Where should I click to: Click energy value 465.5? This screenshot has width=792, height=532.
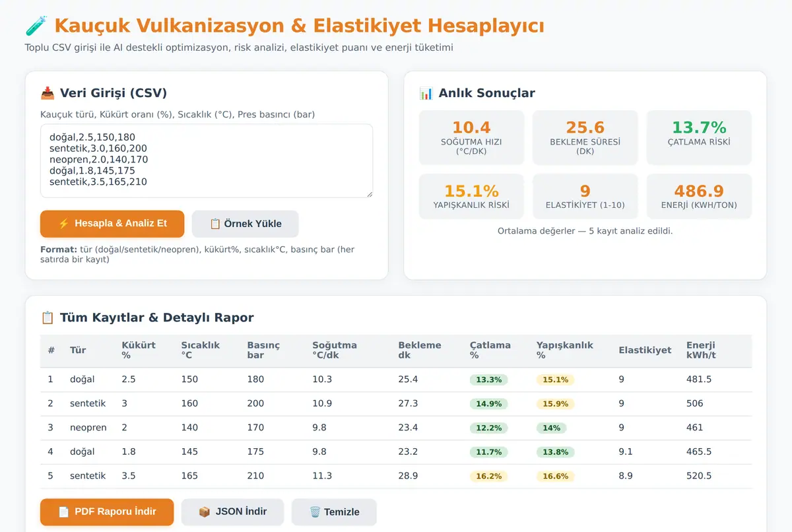(x=699, y=452)
